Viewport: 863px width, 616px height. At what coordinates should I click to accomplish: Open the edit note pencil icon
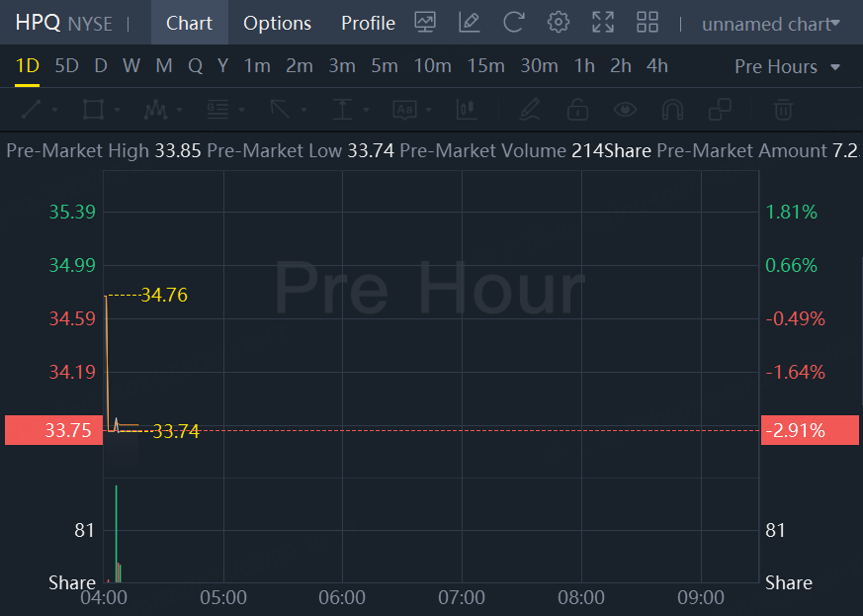470,23
